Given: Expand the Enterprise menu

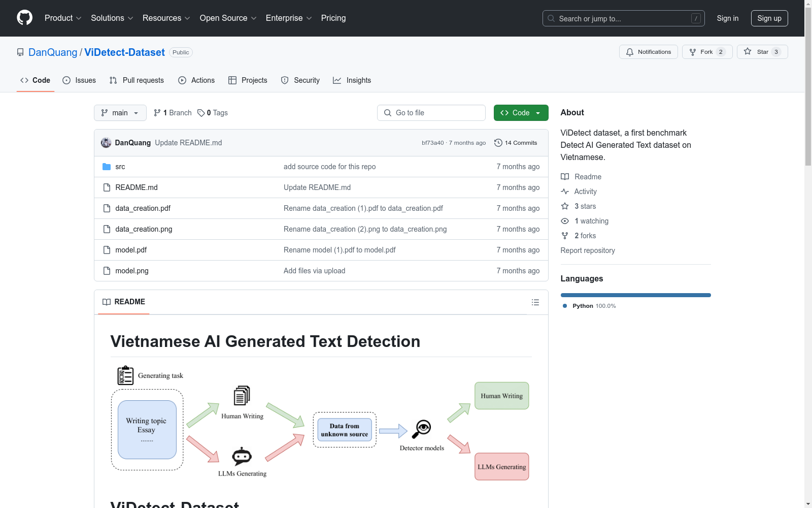Looking at the screenshot, I should 289,18.
